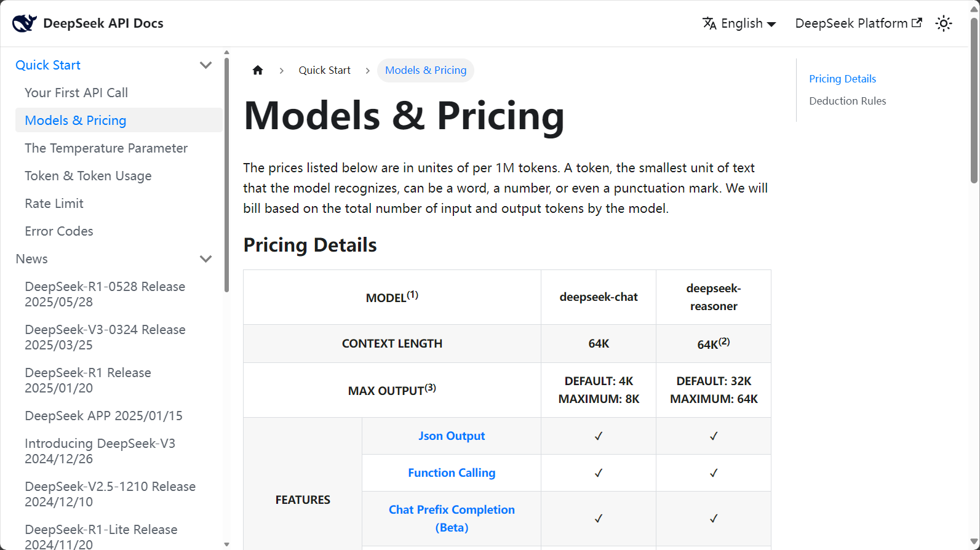Click the deepseek-reasoner column header
Viewport: 980px width, 550px height.
point(714,297)
